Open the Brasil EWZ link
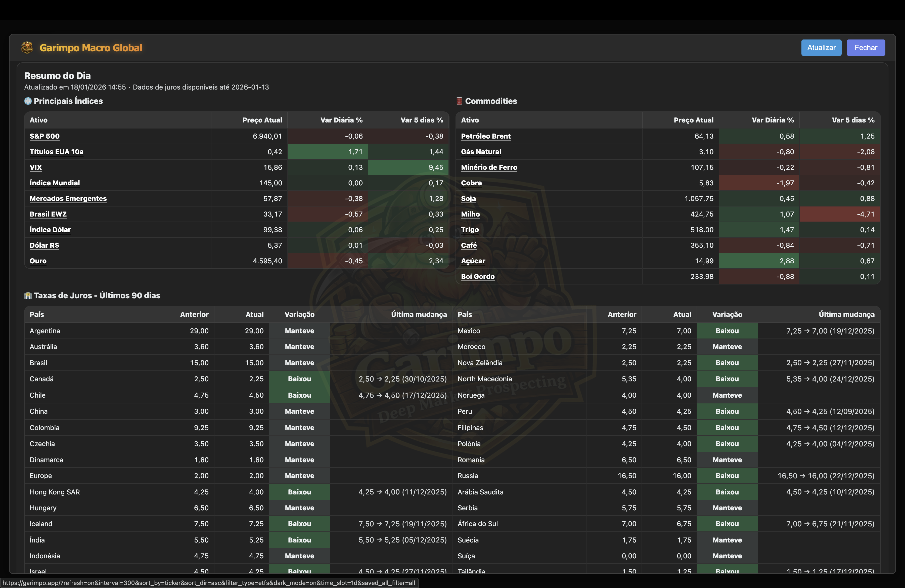The image size is (905, 588). click(x=48, y=214)
